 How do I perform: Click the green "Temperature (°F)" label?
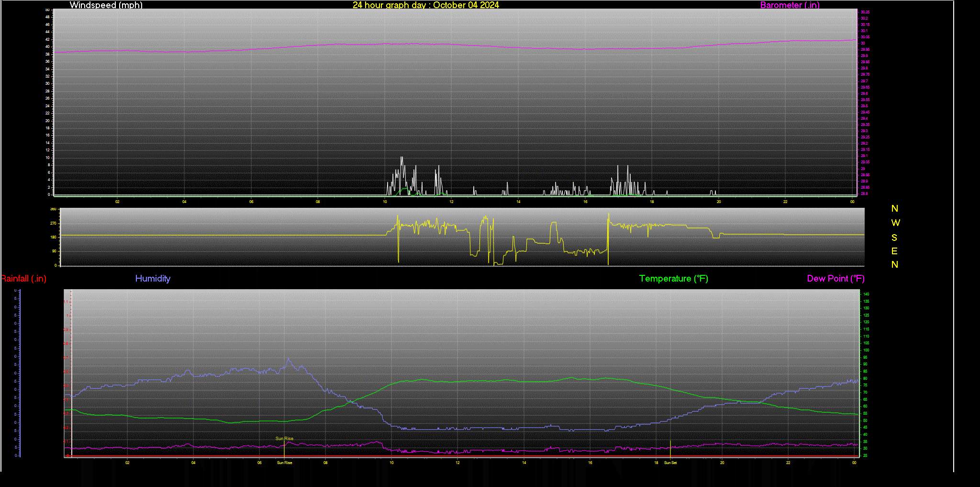coord(673,279)
